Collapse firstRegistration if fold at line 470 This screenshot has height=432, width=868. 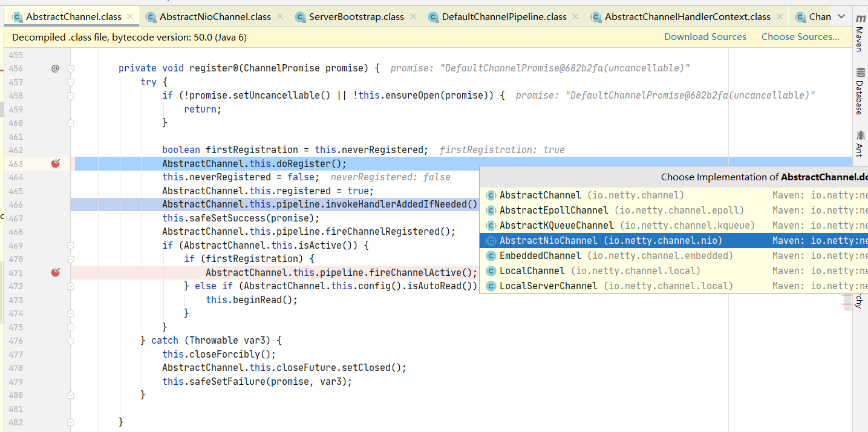click(x=71, y=259)
